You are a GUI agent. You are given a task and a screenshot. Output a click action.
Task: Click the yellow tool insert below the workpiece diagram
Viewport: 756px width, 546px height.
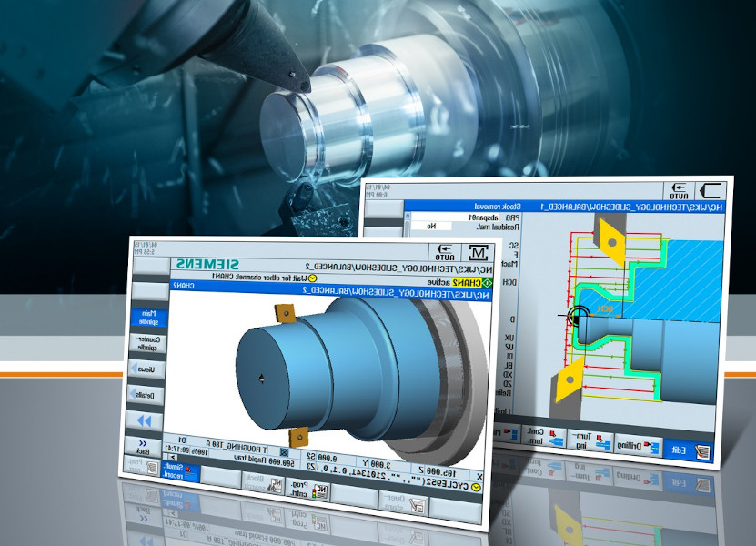point(570,379)
